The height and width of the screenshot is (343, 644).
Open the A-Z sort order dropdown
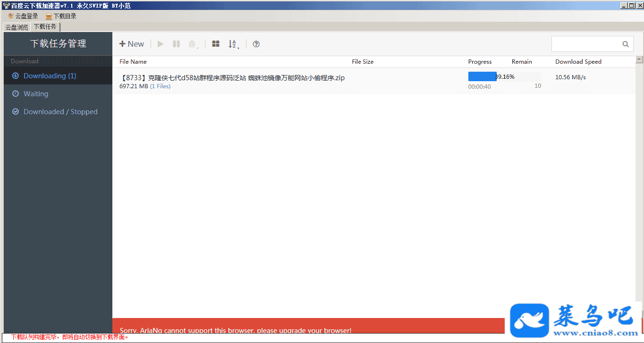pyautogui.click(x=234, y=44)
